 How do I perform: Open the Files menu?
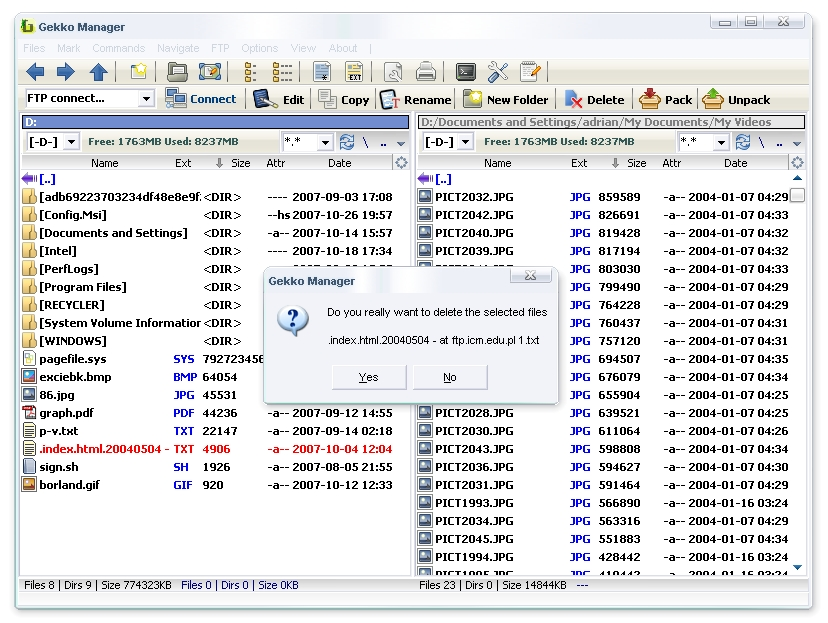(34, 48)
